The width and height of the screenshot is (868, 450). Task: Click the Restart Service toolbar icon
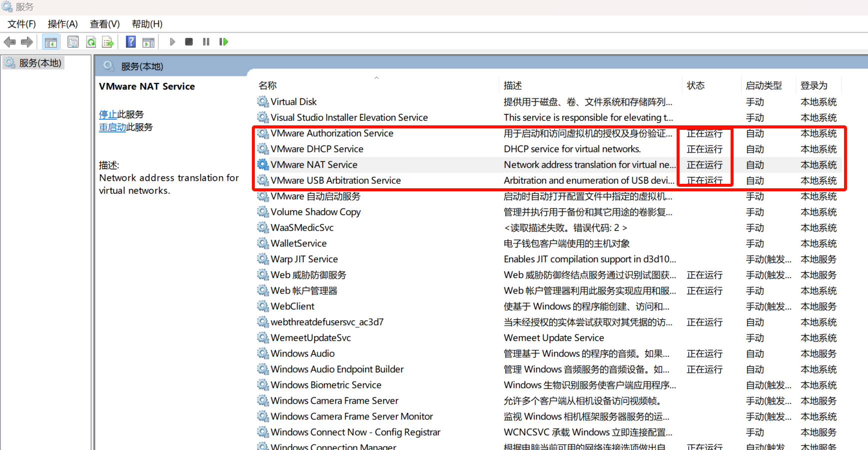[223, 42]
